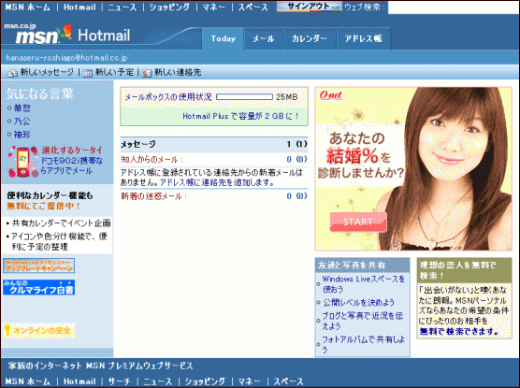The height and width of the screenshot is (388, 520).
Task: Click the new message envelope icon
Action: [13, 73]
